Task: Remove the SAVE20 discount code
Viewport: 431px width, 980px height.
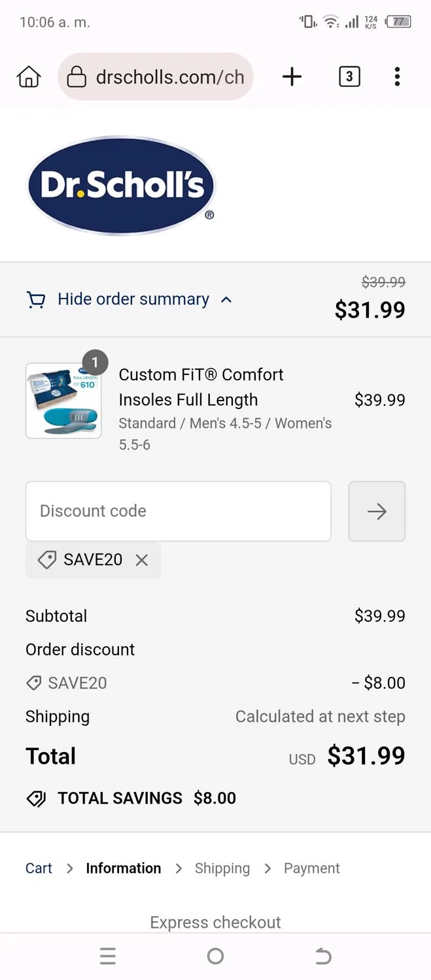Action: [x=142, y=560]
